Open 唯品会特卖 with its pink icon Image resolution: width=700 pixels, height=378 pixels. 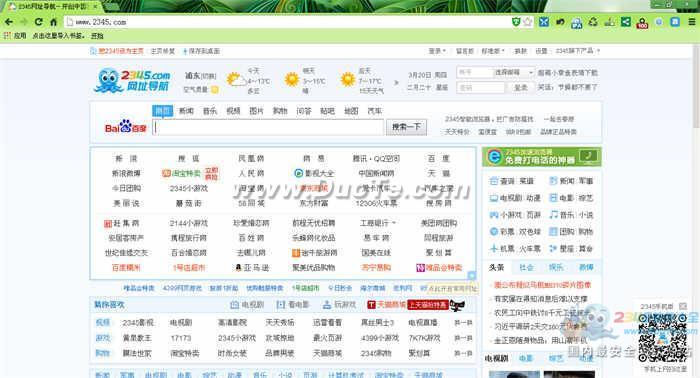pyautogui.click(x=439, y=267)
